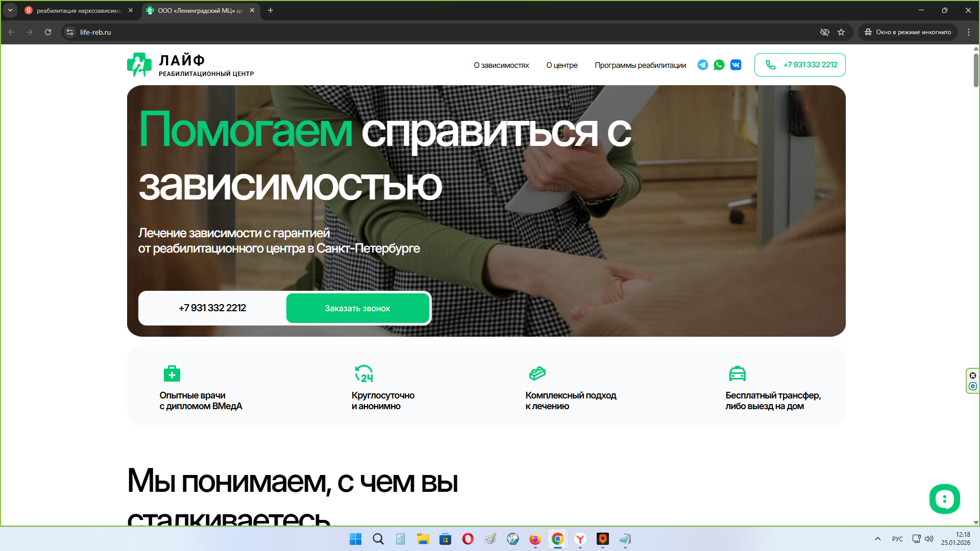The width and height of the screenshot is (980, 551).
Task: Open Firefox from Windows taskbar
Action: (535, 539)
